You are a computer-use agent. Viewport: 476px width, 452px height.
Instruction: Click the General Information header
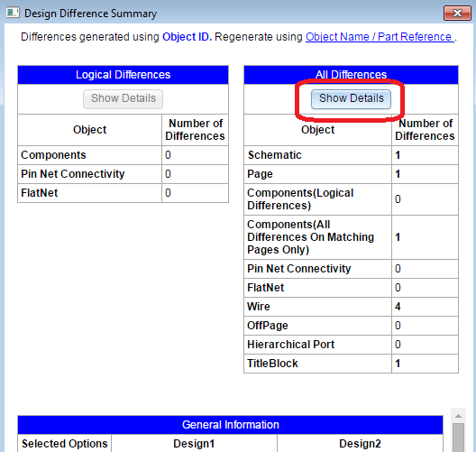[x=230, y=425]
